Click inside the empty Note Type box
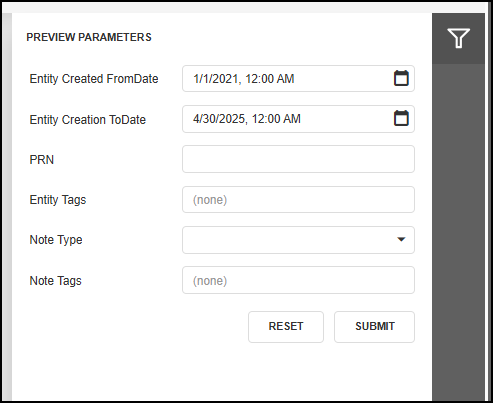This screenshot has height=403, width=493. click(288, 240)
